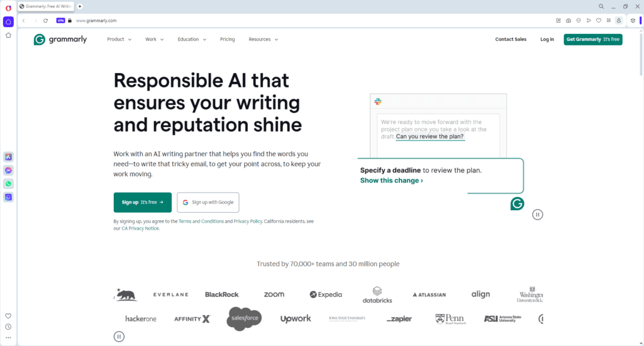644x346 pixels.
Task: Open the Opera main menu logo
Action: click(8, 8)
